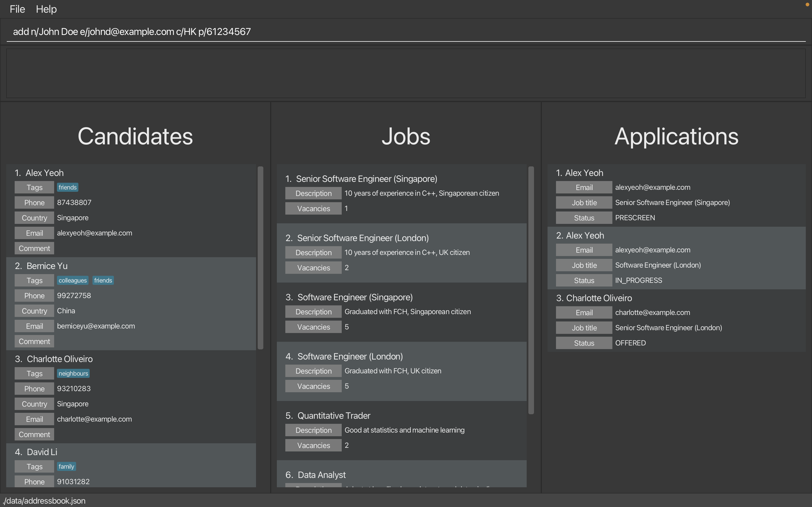Click the Tags icon for Charlotte Oliveiro
Image resolution: width=812 pixels, height=507 pixels.
[x=34, y=373]
